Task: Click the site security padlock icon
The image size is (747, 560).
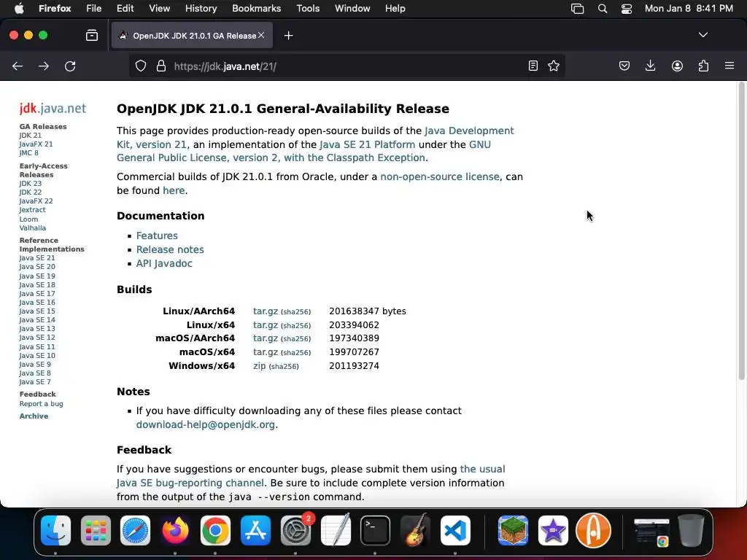Action: (x=161, y=66)
